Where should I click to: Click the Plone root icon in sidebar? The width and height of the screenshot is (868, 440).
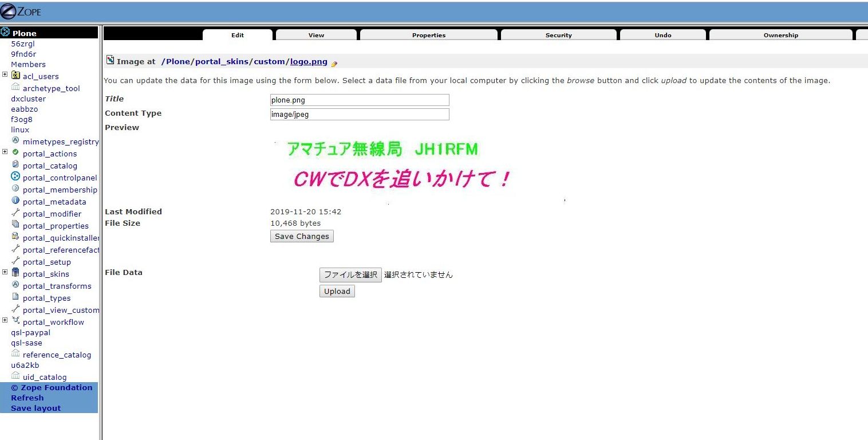coord(5,33)
